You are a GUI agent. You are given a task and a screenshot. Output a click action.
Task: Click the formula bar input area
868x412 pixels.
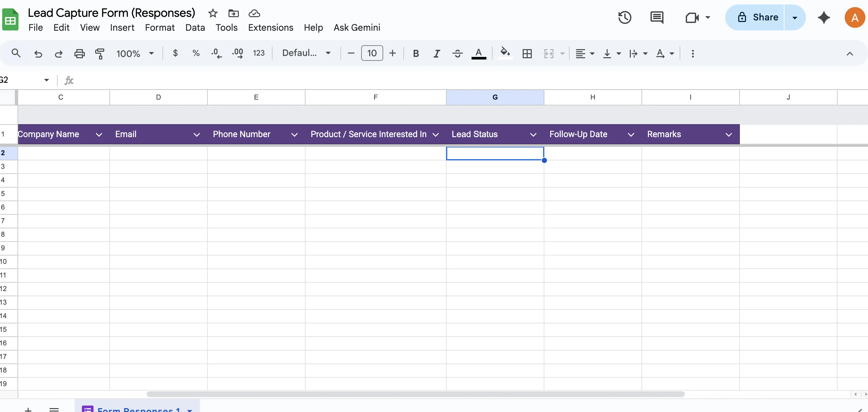[236, 80]
